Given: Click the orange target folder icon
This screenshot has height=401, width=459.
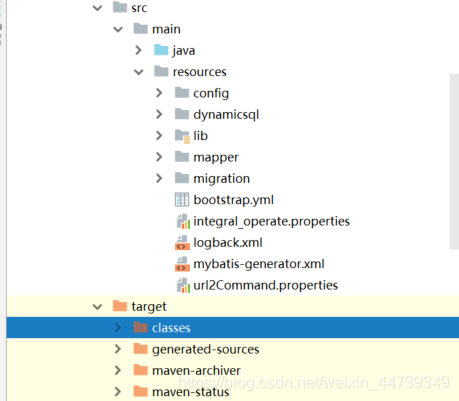Looking at the screenshot, I should [120, 306].
